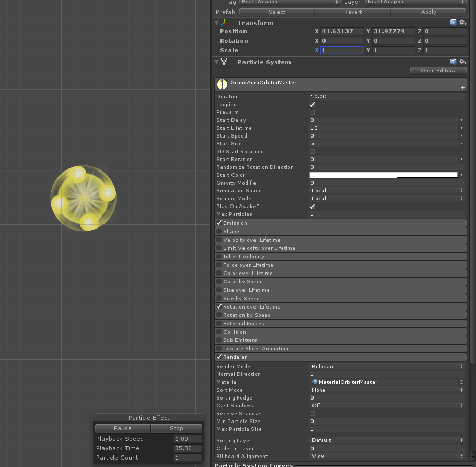Image resolution: width=476 pixels, height=467 pixels.
Task: Click the Apply prefab button
Action: 428,12
